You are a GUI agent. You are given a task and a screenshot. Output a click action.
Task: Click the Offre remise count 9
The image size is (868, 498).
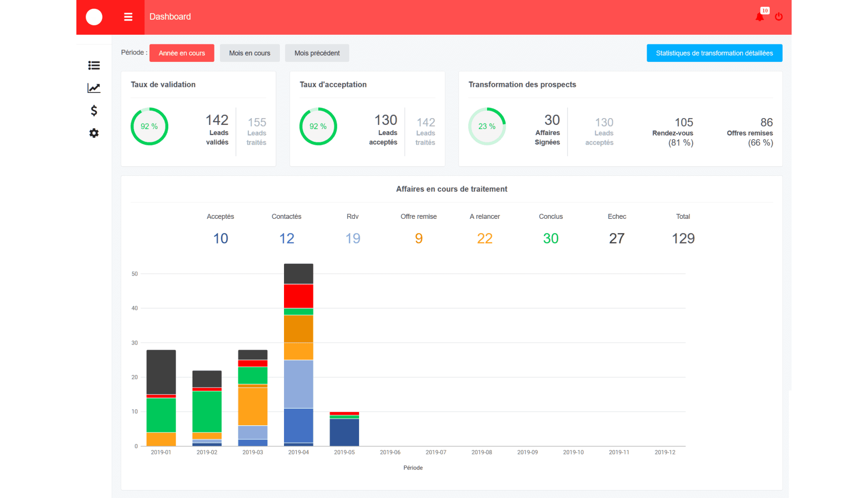click(x=419, y=238)
